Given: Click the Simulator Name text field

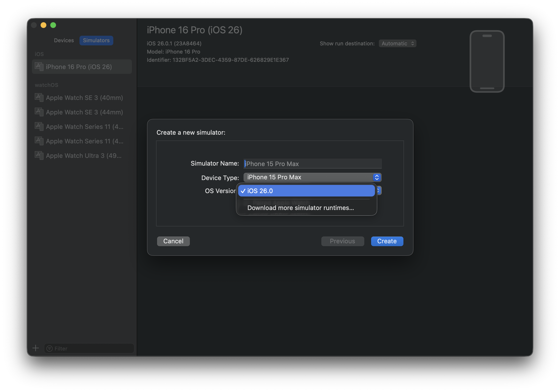Looking at the screenshot, I should point(312,164).
